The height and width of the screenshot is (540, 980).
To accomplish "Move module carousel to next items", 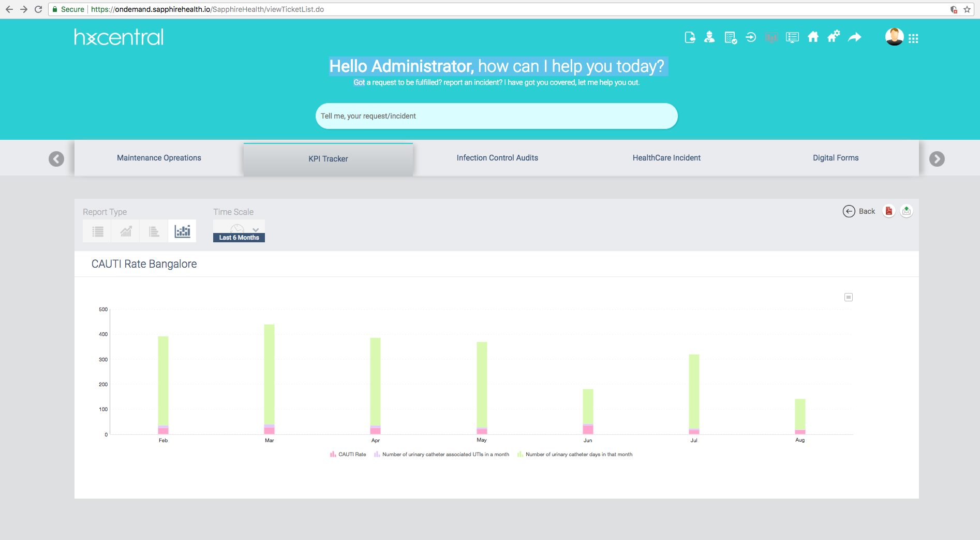I will point(937,159).
